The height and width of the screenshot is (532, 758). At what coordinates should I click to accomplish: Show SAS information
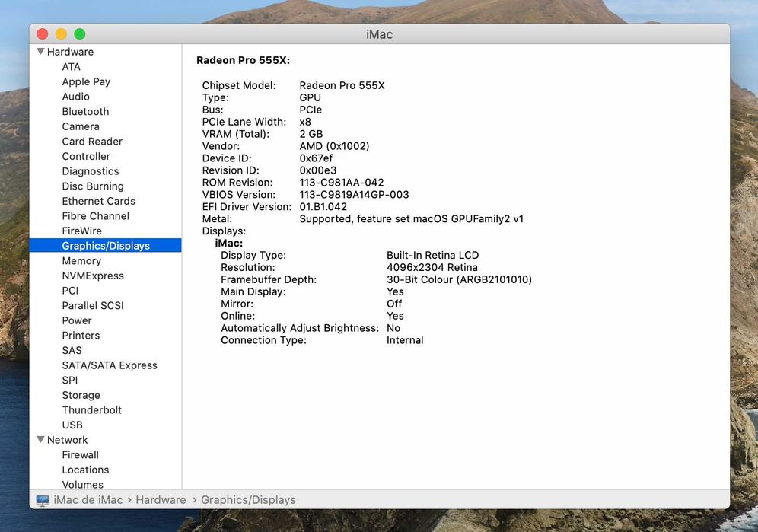[x=72, y=351]
